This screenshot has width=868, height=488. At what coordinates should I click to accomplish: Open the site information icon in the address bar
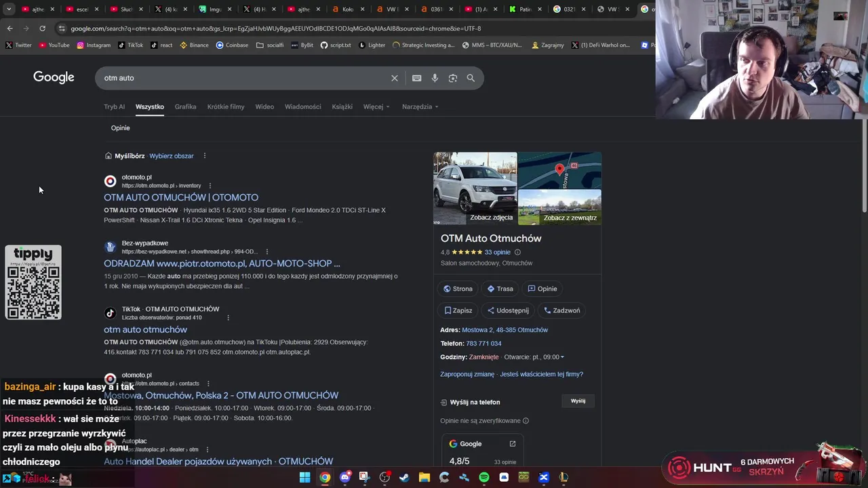point(62,28)
